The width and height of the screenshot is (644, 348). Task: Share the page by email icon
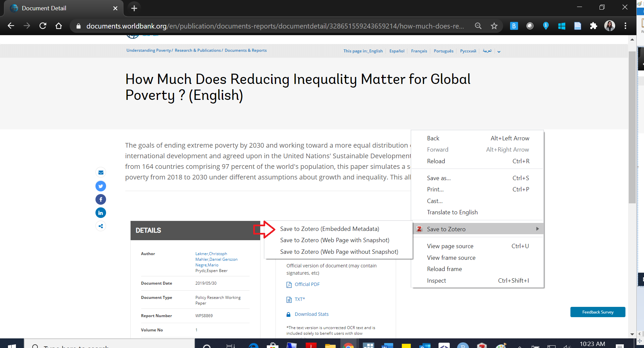coord(101,173)
